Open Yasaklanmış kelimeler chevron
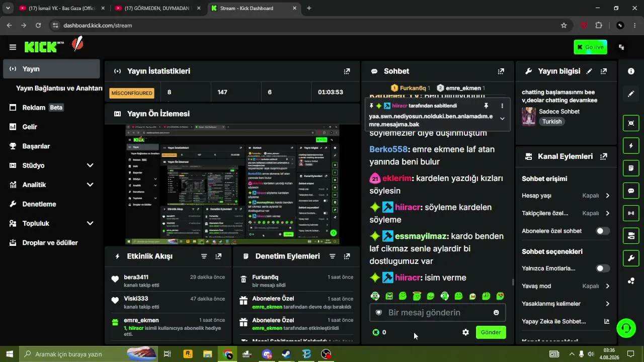Screen dimensions: 644x362 [607, 304]
